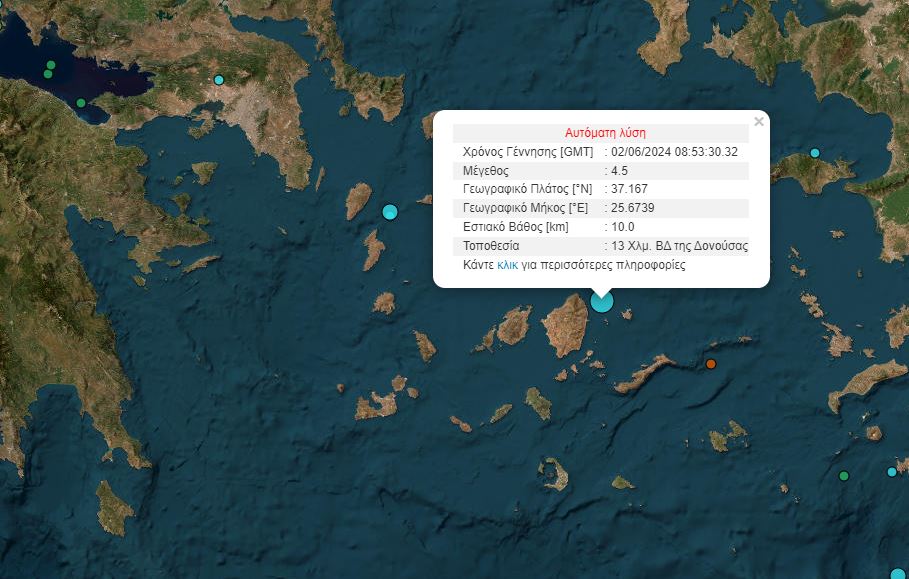Click the cyan marker north of Athens
This screenshot has width=909, height=579.
(219, 80)
